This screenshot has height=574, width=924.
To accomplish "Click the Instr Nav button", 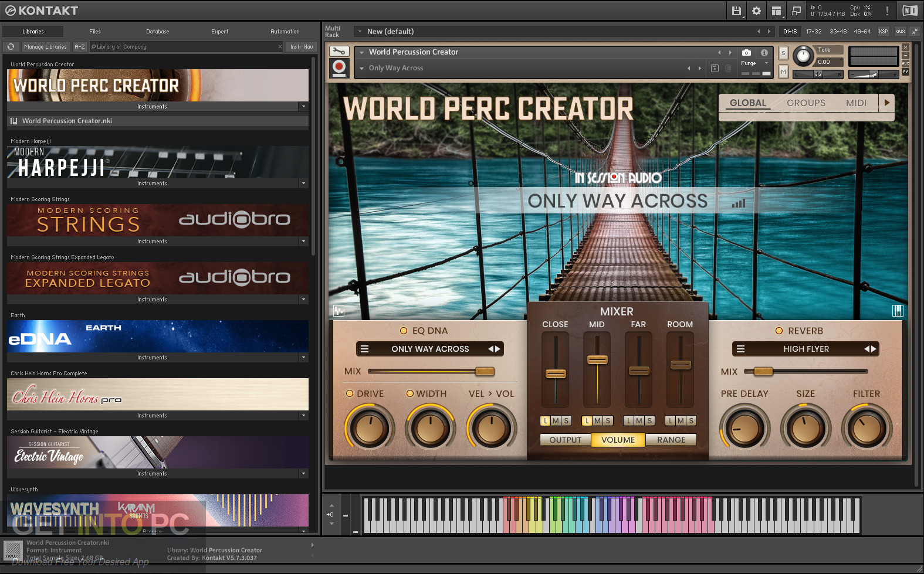I will tap(302, 47).
